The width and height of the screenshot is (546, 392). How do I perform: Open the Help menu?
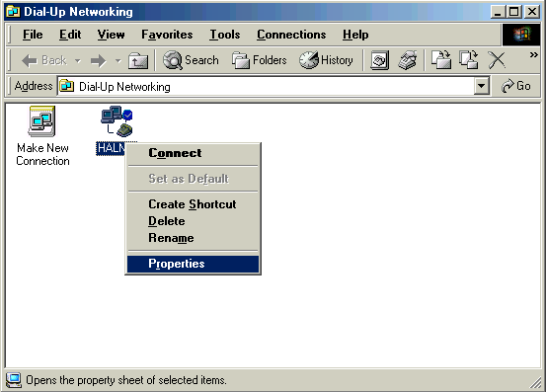click(355, 35)
